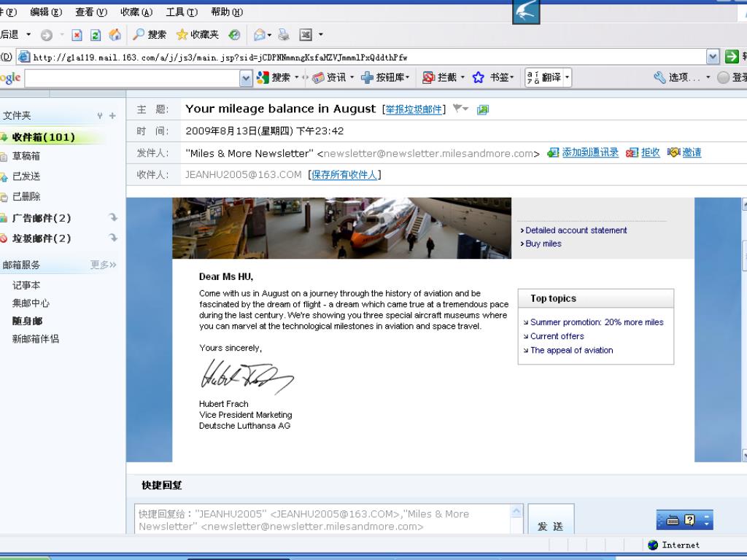Click the green Go arrow button
Viewport: 747px width, 560px height.
(x=732, y=57)
